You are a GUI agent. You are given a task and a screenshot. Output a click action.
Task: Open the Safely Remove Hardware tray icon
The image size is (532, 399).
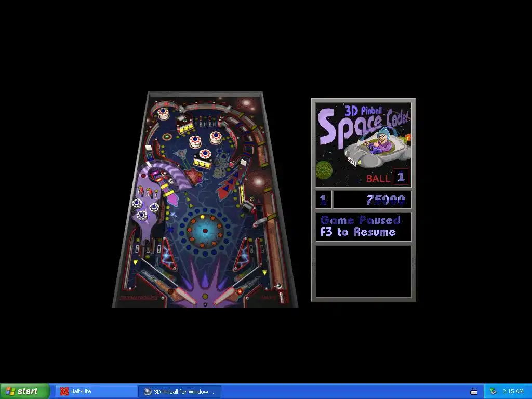[x=493, y=392]
